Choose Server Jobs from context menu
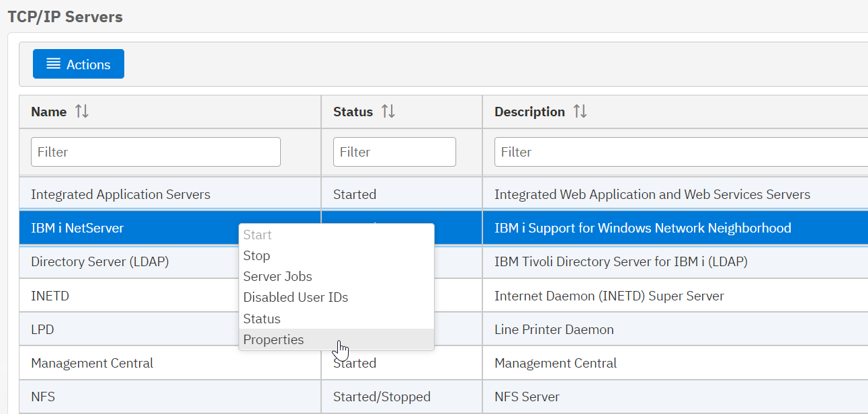The image size is (868, 414). coord(336,276)
